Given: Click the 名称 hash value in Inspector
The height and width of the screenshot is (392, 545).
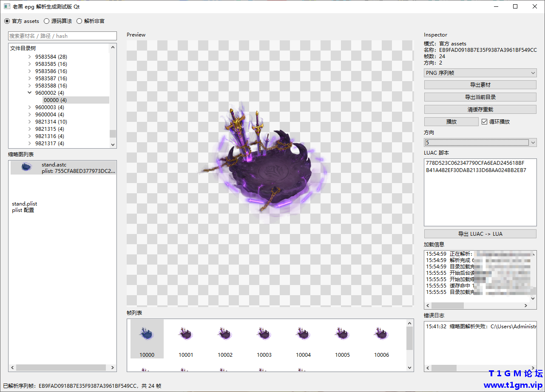Looking at the screenshot, I should [488, 50].
